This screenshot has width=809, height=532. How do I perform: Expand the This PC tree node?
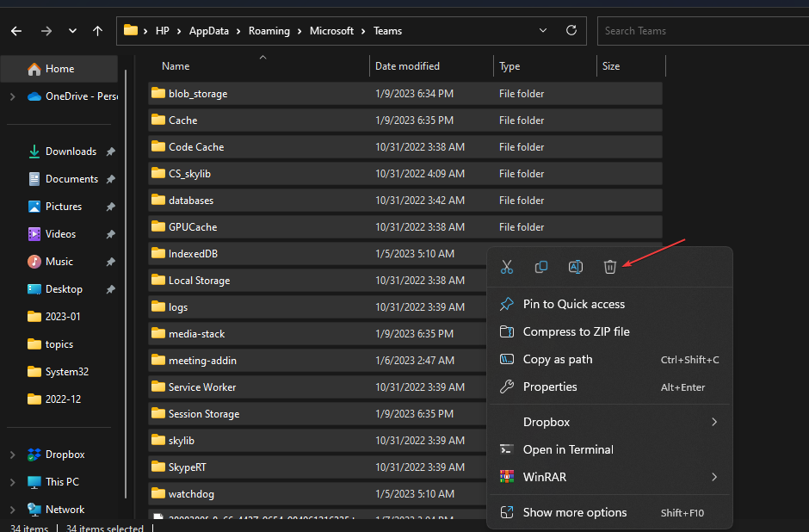pos(13,482)
